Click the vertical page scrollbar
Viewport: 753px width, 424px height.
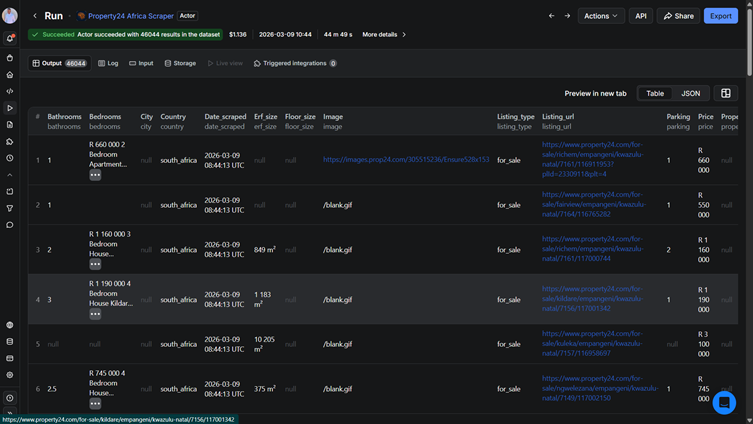click(x=749, y=41)
